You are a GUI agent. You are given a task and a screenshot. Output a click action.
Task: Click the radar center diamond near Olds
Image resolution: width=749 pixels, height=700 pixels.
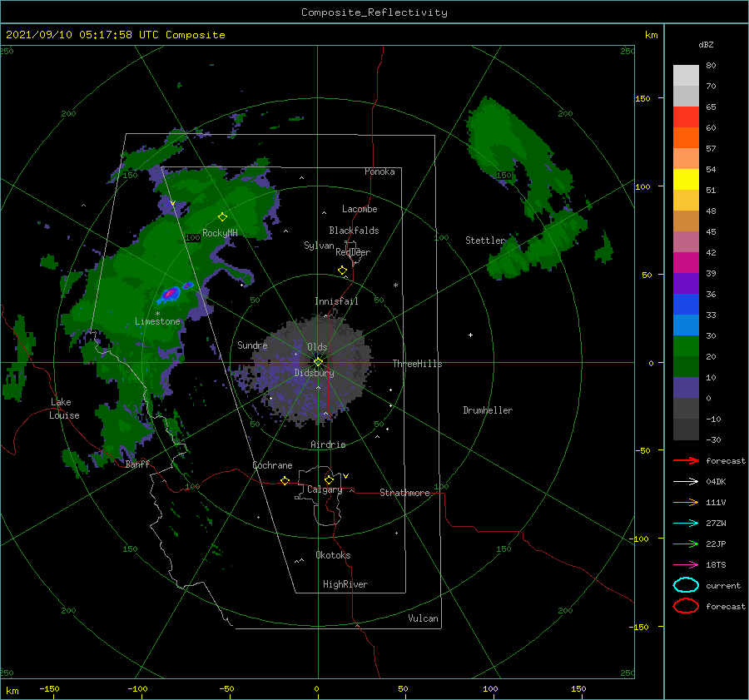tap(318, 362)
